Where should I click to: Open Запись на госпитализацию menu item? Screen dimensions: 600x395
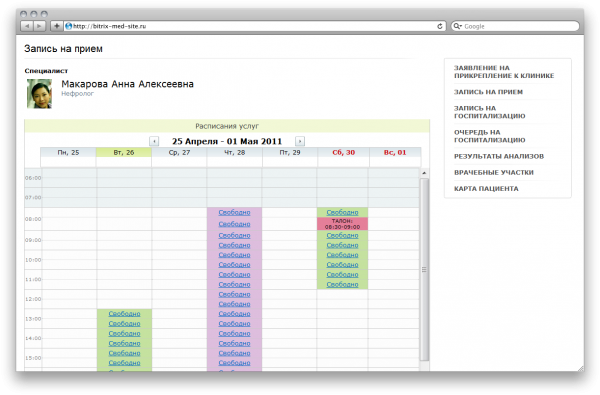point(489,112)
